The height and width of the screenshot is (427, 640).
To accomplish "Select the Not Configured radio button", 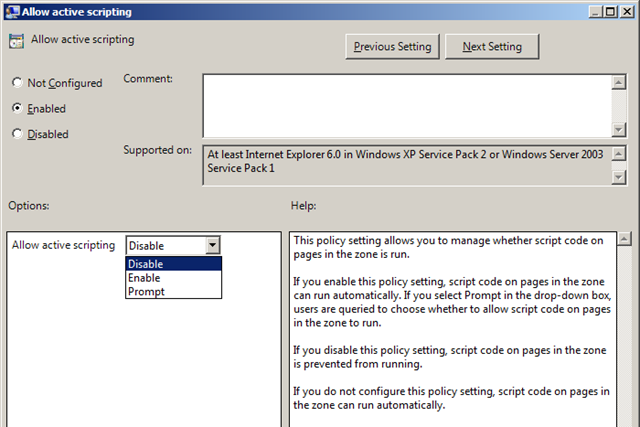I will pyautogui.click(x=18, y=83).
